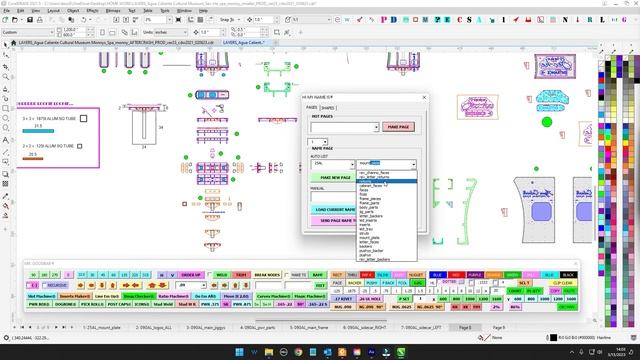Screen dimensions: 640x360
Task: Select the Shape tool in toolbox
Action: [5, 55]
